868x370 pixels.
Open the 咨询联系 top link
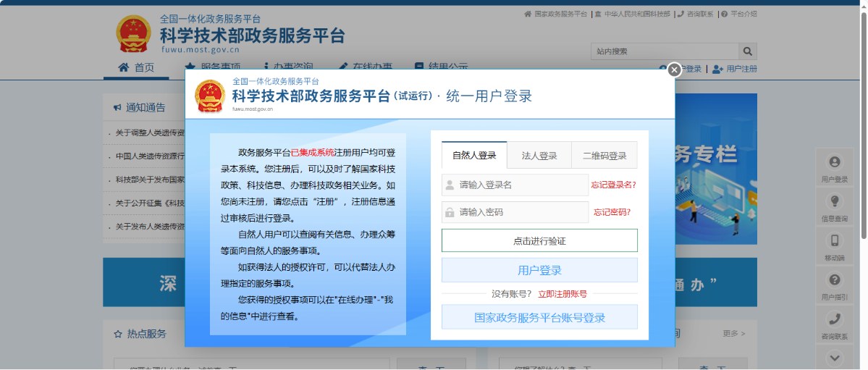[x=695, y=14]
